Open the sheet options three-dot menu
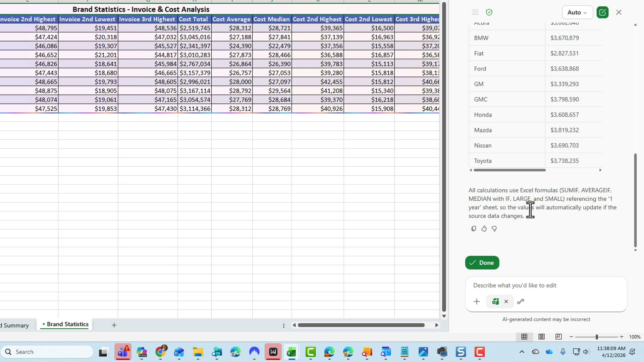Image resolution: width=644 pixels, height=362 pixels. (284, 325)
